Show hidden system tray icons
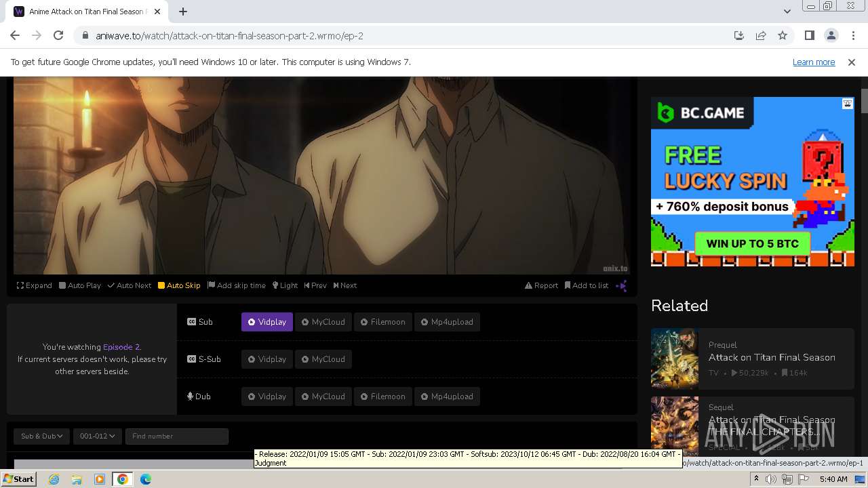The width and height of the screenshot is (868, 488). click(756, 479)
